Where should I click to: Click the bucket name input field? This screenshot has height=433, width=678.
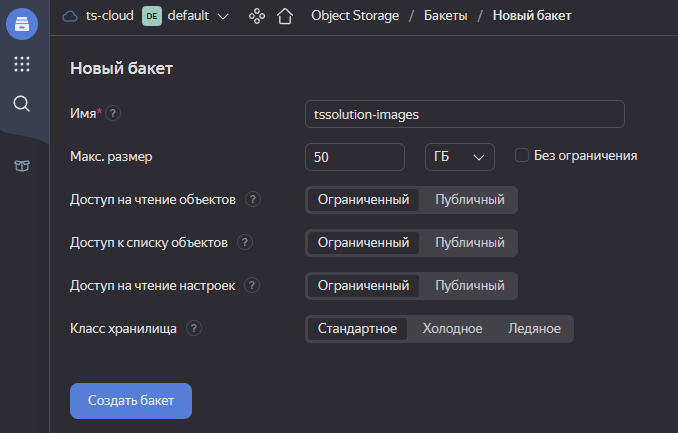point(465,114)
